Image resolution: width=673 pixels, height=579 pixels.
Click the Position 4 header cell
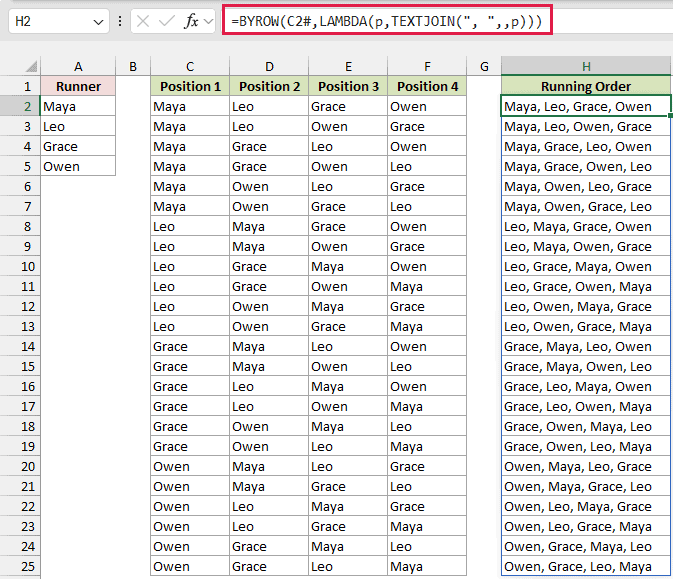pos(427,86)
